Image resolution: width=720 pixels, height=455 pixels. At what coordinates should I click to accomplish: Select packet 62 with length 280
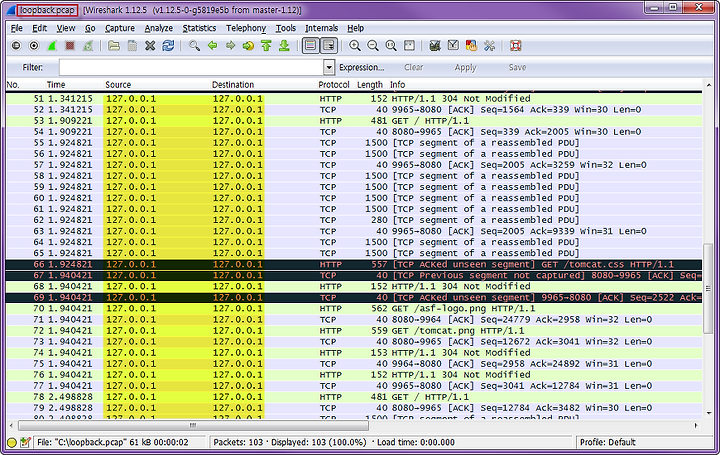(x=354, y=220)
